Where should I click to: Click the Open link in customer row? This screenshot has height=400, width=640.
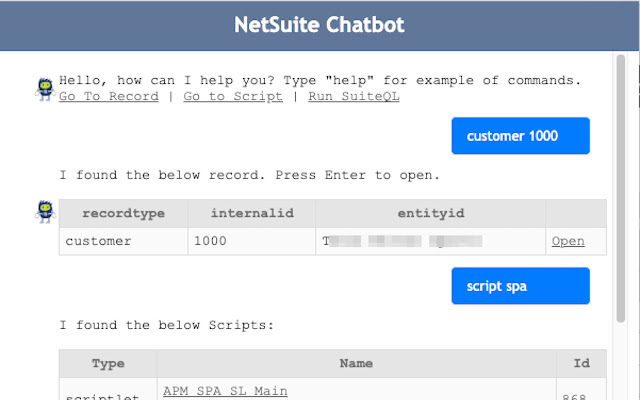pyautogui.click(x=568, y=241)
